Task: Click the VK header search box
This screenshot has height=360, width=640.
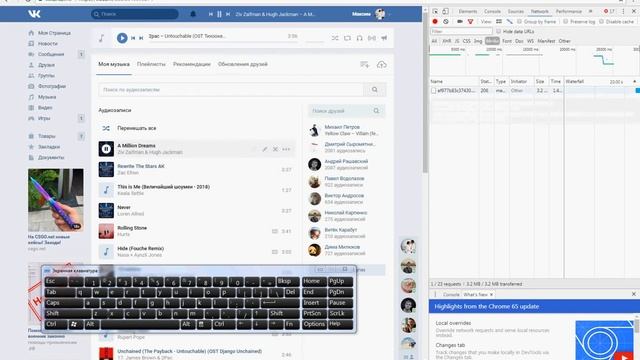Action: [x=135, y=14]
